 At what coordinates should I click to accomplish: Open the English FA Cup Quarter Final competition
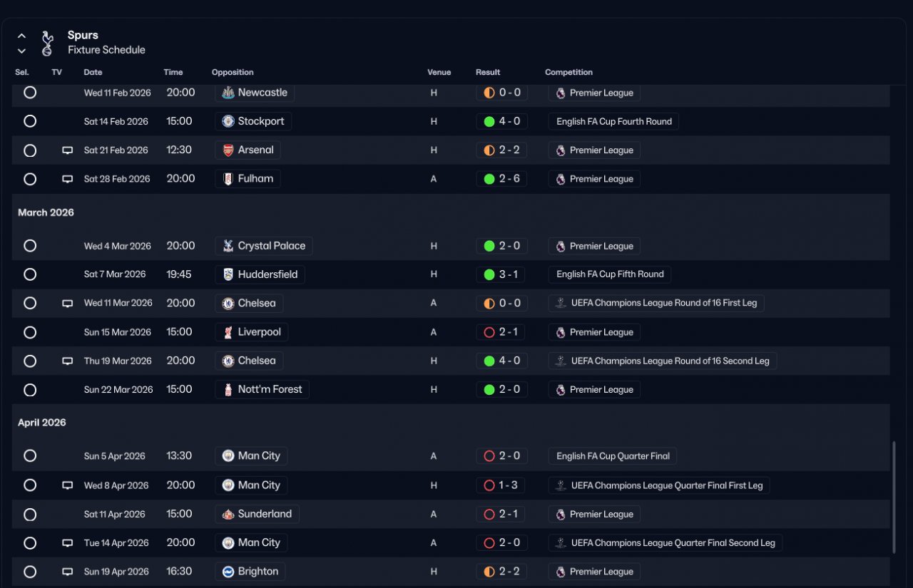click(613, 455)
